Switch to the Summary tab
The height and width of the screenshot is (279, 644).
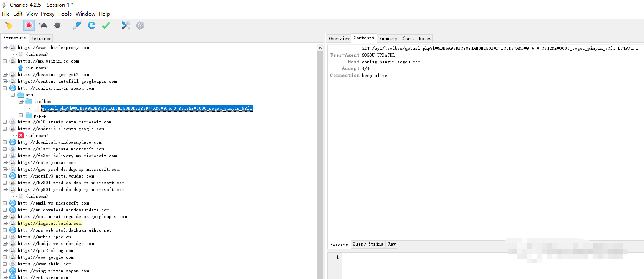pyautogui.click(x=388, y=38)
